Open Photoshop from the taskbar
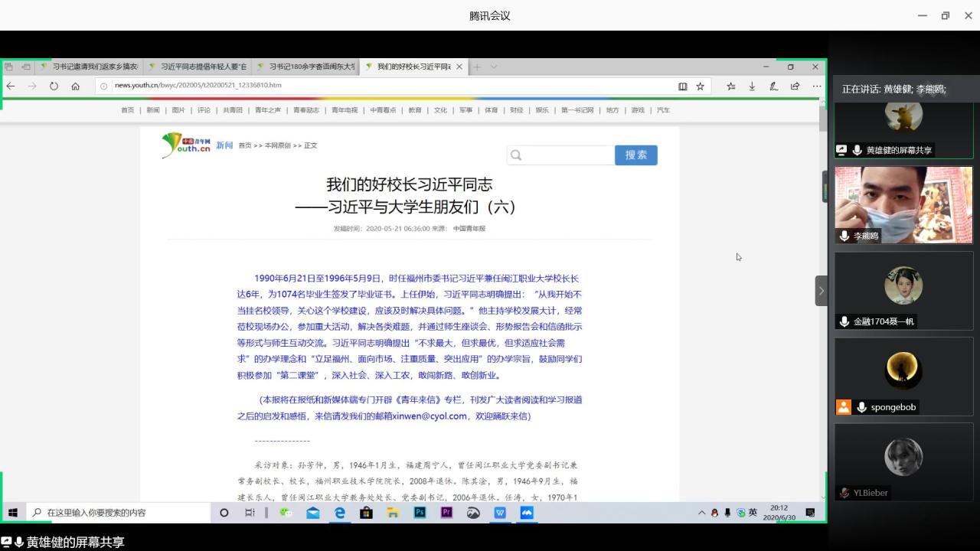Screen dimensions: 980x551 (420, 513)
